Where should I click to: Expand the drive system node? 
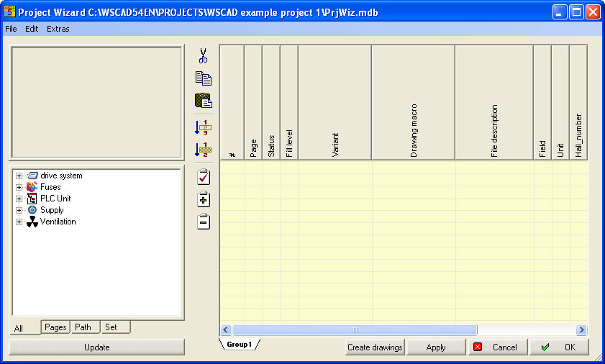click(19, 176)
